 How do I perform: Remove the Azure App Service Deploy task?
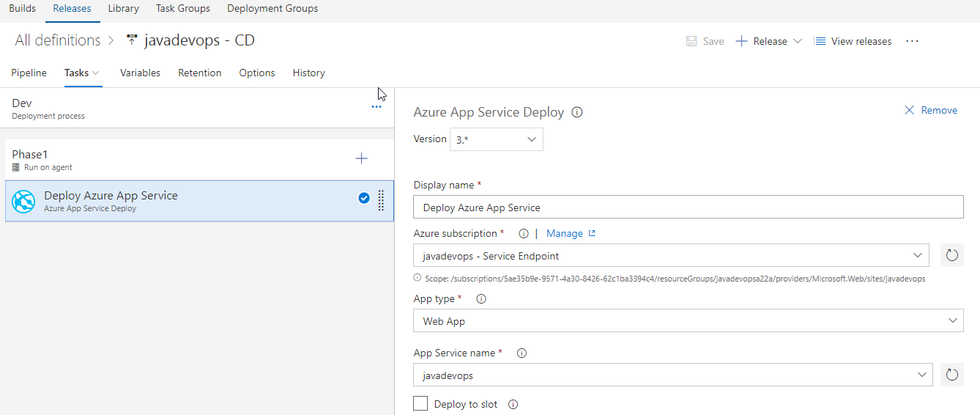click(931, 110)
